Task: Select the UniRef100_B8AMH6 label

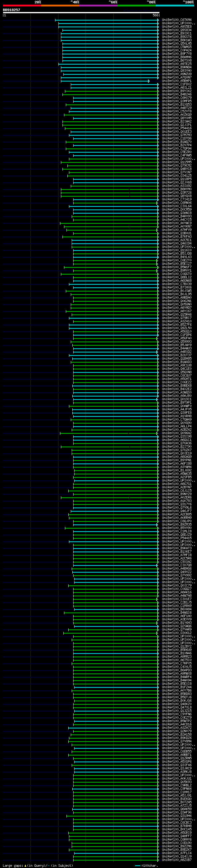Action: 177,57
